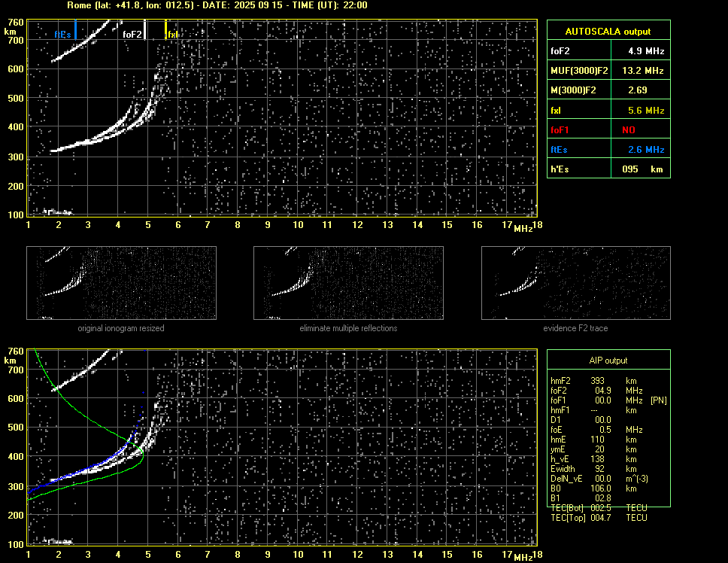Click the foF2 label in the top ionogram

(x=132, y=35)
